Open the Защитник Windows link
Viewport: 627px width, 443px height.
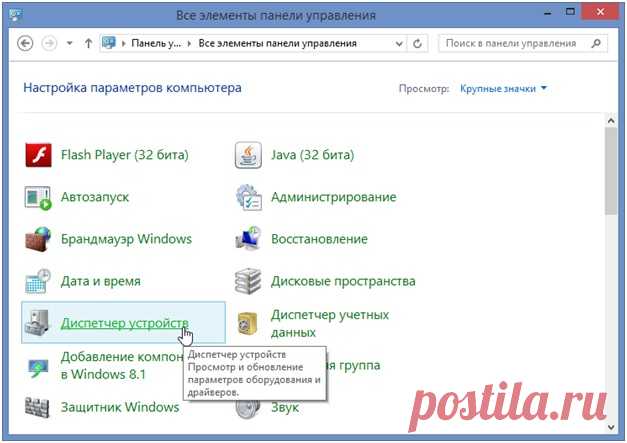click(120, 407)
